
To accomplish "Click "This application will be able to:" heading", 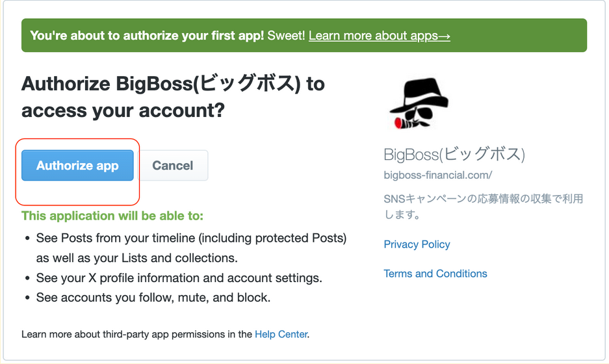I will pos(112,216).
